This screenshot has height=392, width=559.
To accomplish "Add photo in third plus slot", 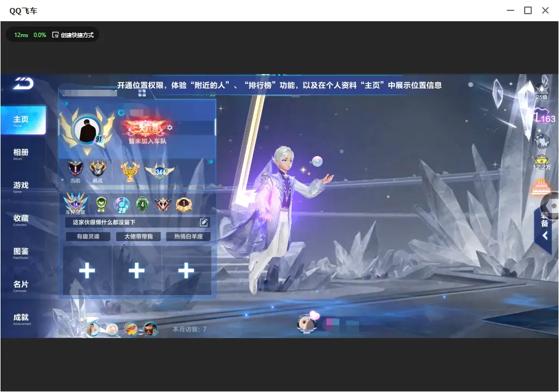I will coord(186,271).
